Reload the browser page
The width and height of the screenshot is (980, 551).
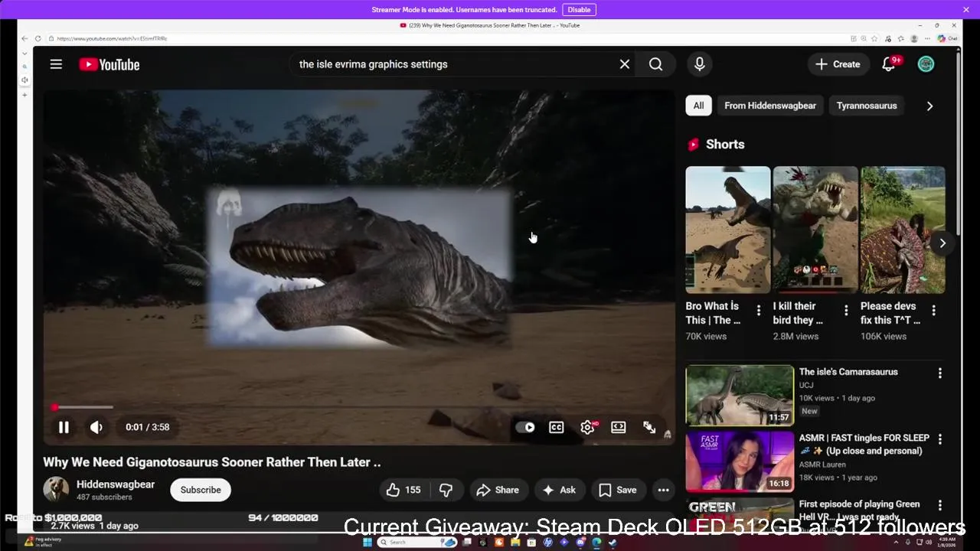[38, 38]
